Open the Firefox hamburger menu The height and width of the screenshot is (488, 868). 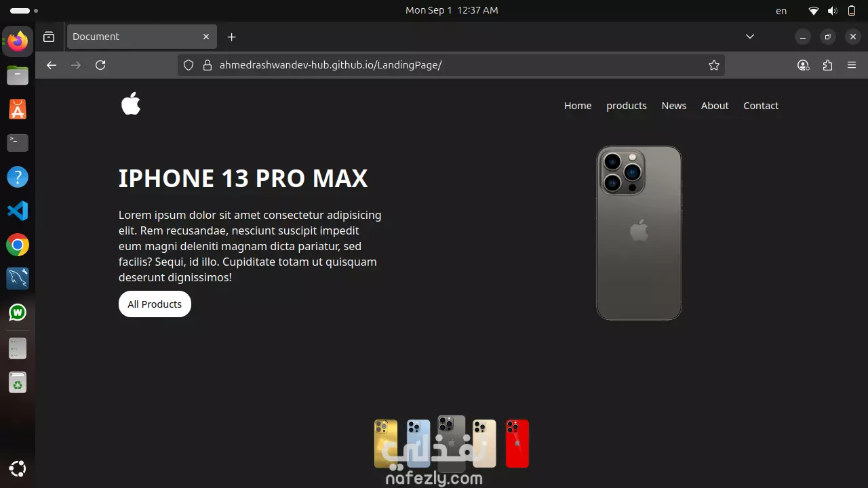[852, 65]
